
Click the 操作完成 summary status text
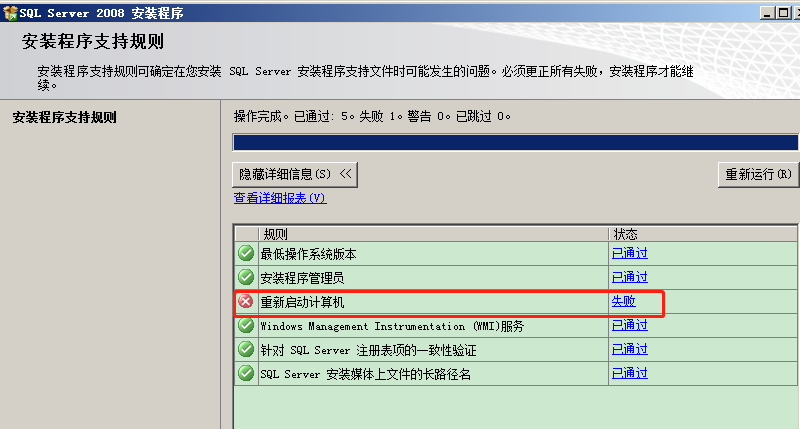point(372,116)
